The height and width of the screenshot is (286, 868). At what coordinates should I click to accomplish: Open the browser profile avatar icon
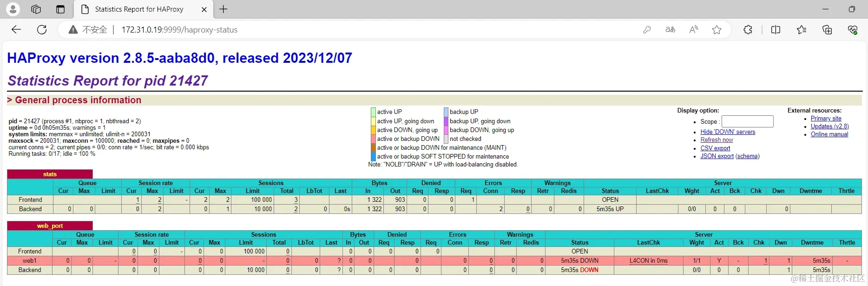pyautogui.click(x=13, y=9)
